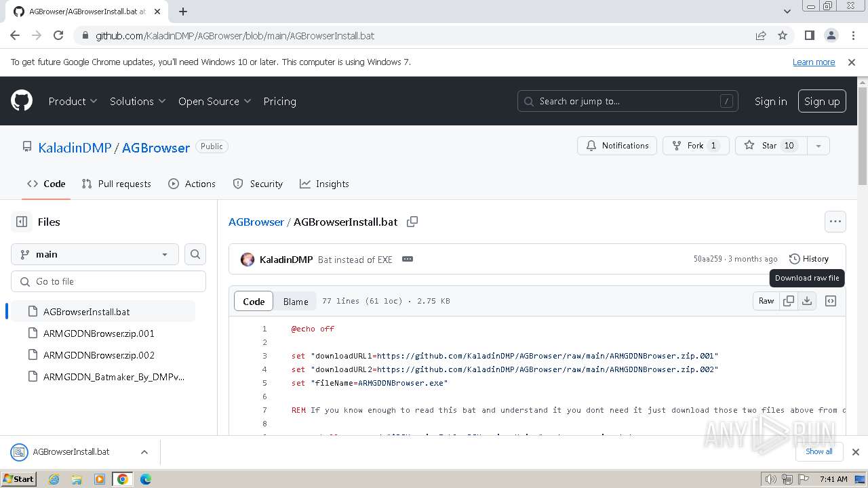The width and height of the screenshot is (868, 488).
Task: Open Chrome three-dot menu
Action: click(852, 35)
